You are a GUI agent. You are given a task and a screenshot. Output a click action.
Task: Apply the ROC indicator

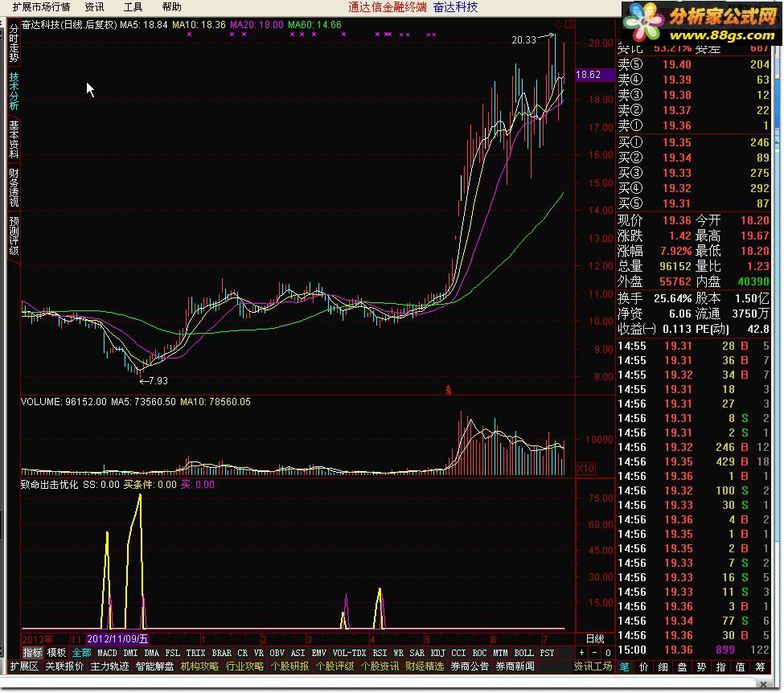[479, 653]
